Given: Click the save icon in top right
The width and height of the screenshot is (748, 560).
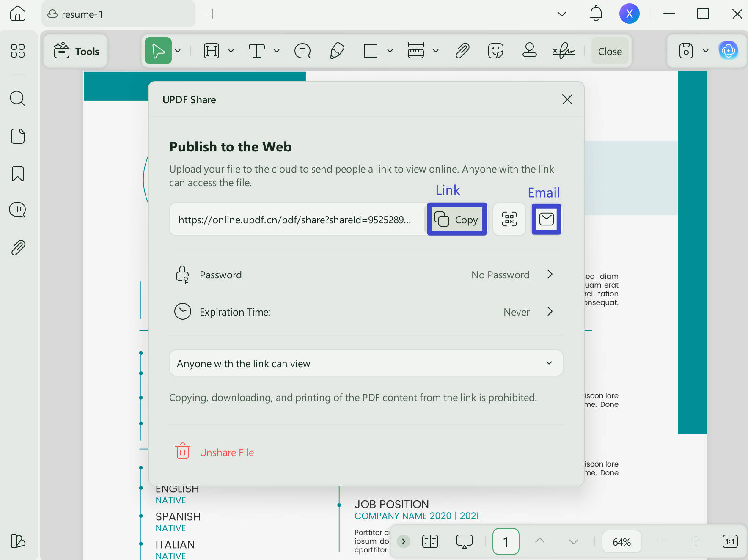Looking at the screenshot, I should (686, 51).
